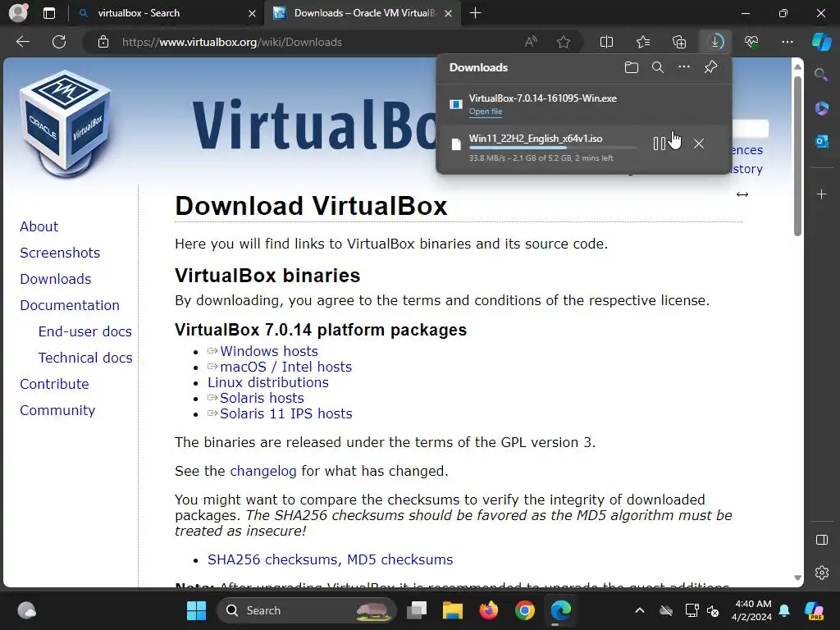The image size is (840, 630).
Task: Open the changelog link
Action: (x=263, y=472)
